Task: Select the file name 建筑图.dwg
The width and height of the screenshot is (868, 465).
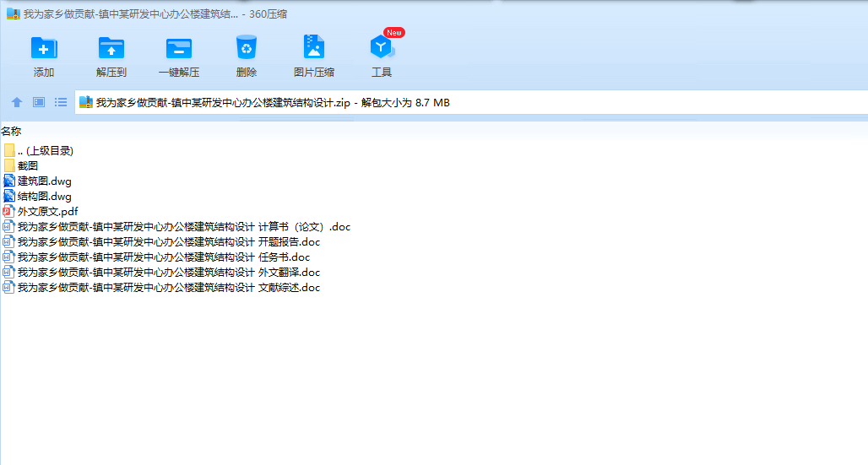Action: coord(44,181)
